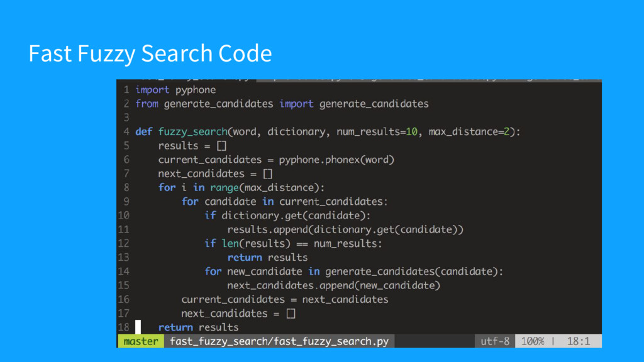Viewport: 644px width, 362px height.
Task: Click 'results = []' on line 5
Action: (192, 146)
